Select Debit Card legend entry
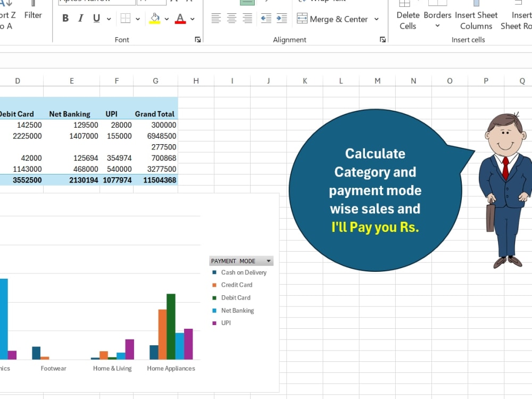Screen dimensions: 532x399 pos(231,297)
